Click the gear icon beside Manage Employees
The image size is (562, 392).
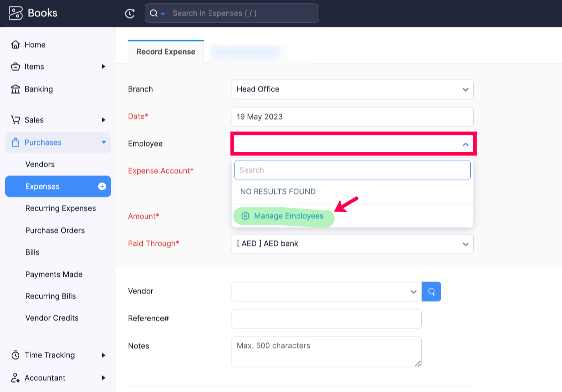245,216
